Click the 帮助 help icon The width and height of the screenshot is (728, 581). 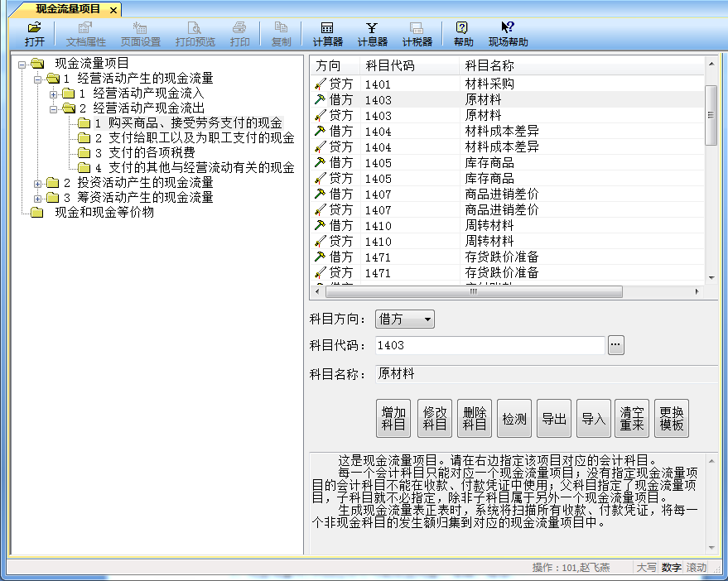click(463, 34)
